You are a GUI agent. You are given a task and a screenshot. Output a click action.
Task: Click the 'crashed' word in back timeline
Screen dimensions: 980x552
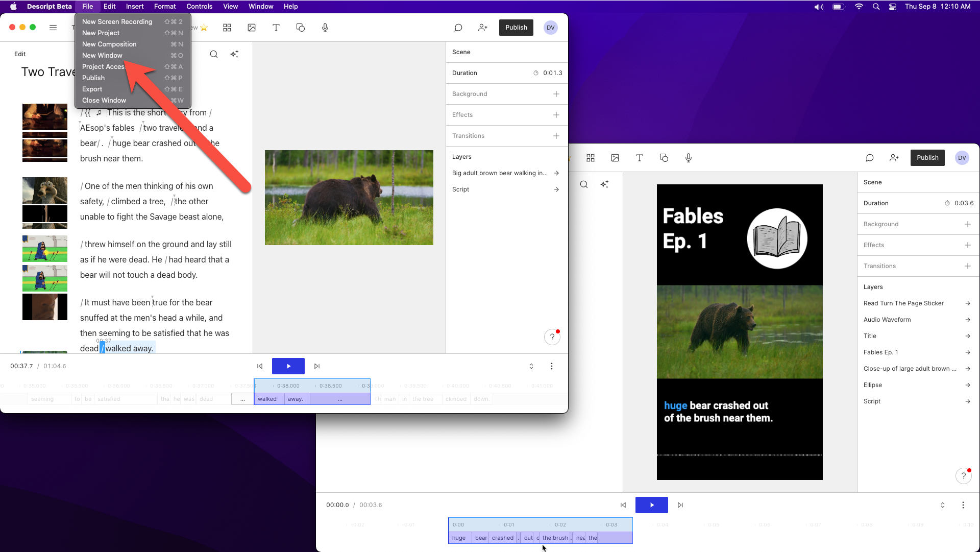[x=503, y=538]
